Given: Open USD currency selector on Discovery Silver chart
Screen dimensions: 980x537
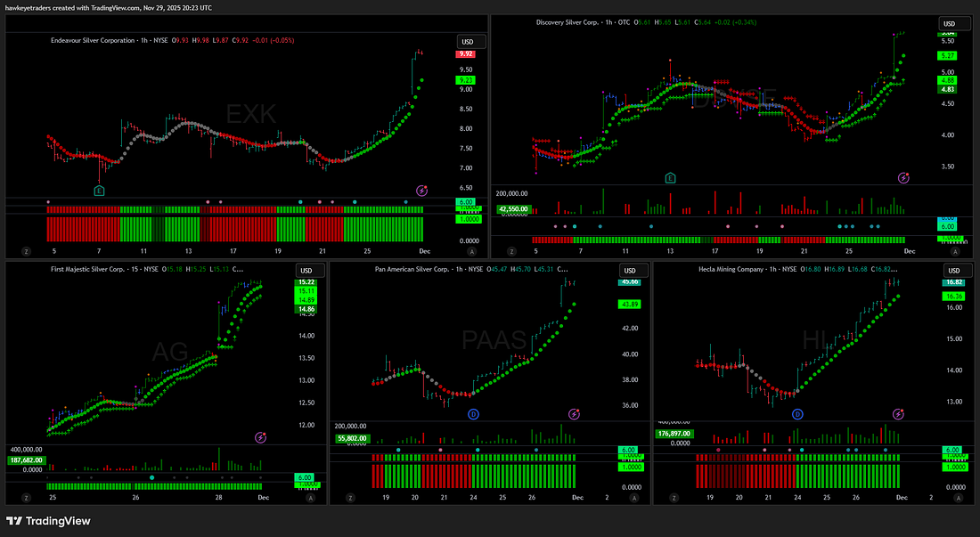Looking at the screenshot, I should (x=953, y=24).
